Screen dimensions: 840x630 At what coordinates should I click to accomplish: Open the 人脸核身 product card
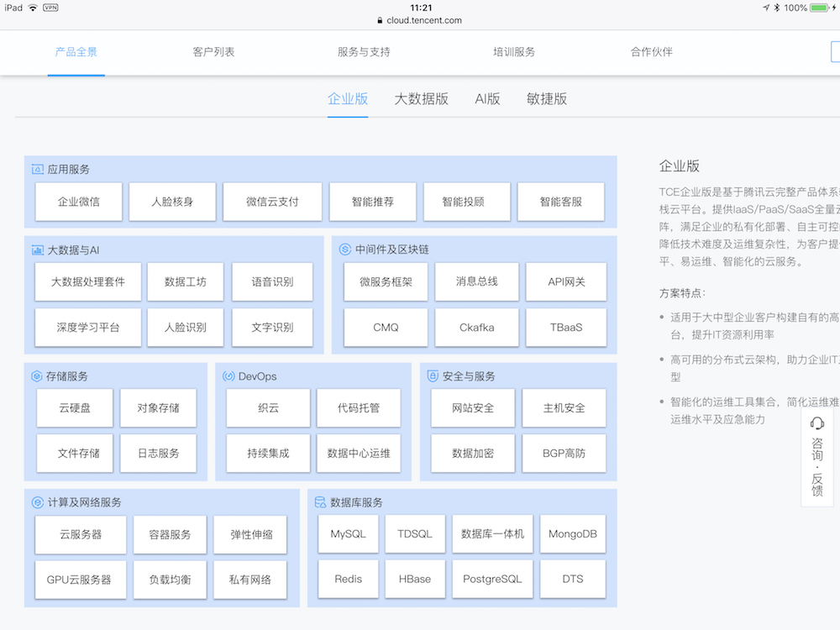pos(172,202)
